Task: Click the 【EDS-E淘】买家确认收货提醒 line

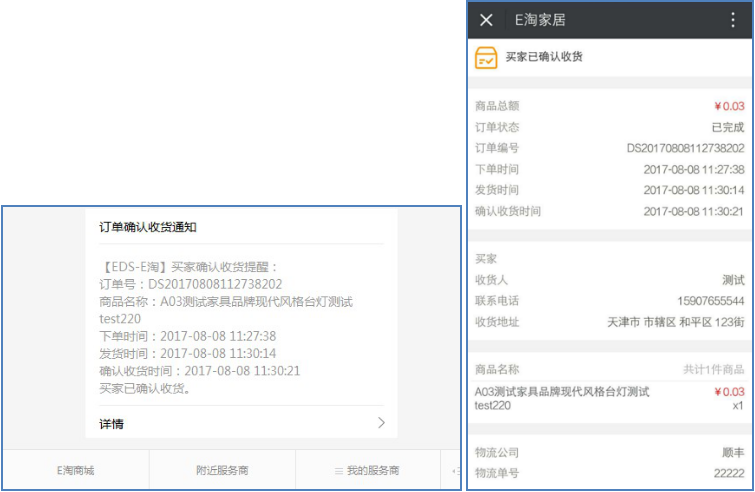Action: (x=189, y=267)
